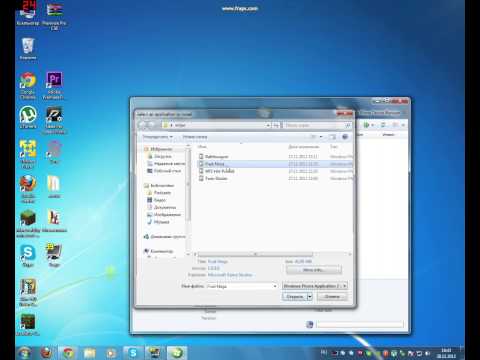Switch to the Fraps taskbar button
Image resolution: width=480 pixels, height=360 pixels.
tap(154, 353)
